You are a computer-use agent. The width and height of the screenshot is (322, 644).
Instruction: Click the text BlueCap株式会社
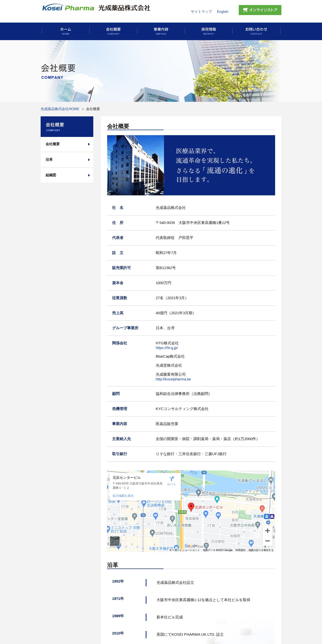point(170,356)
